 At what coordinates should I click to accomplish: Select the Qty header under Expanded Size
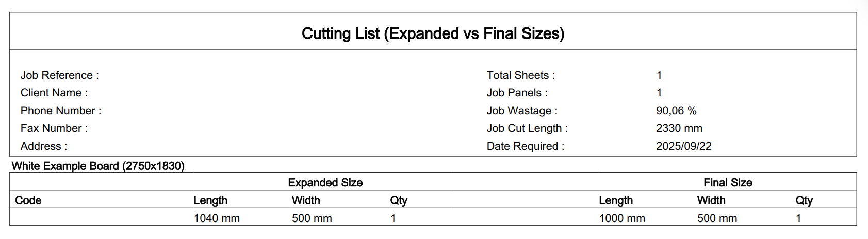coord(399,200)
